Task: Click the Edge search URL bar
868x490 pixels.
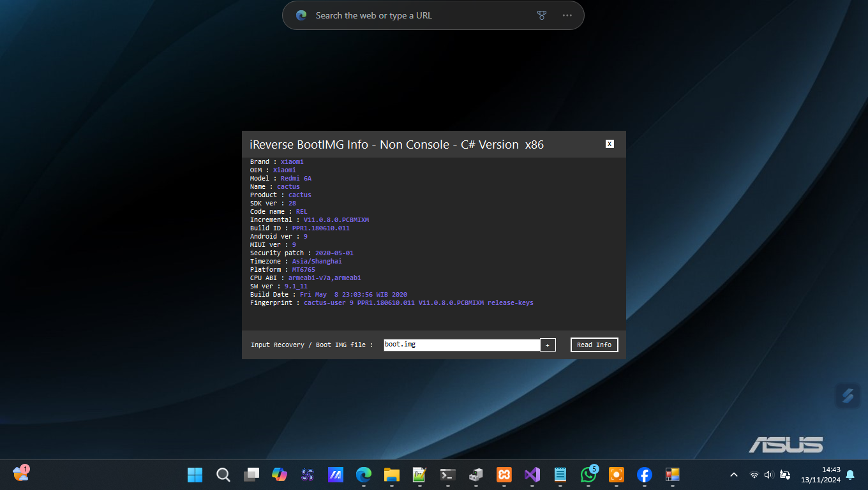Action: click(x=433, y=15)
